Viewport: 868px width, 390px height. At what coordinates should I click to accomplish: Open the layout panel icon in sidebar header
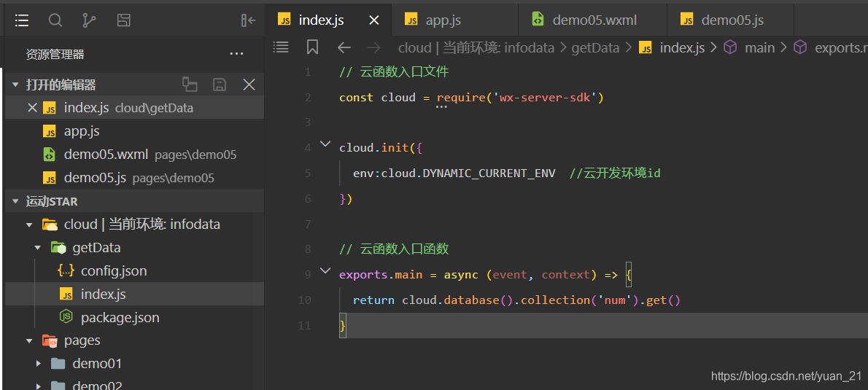(123, 20)
